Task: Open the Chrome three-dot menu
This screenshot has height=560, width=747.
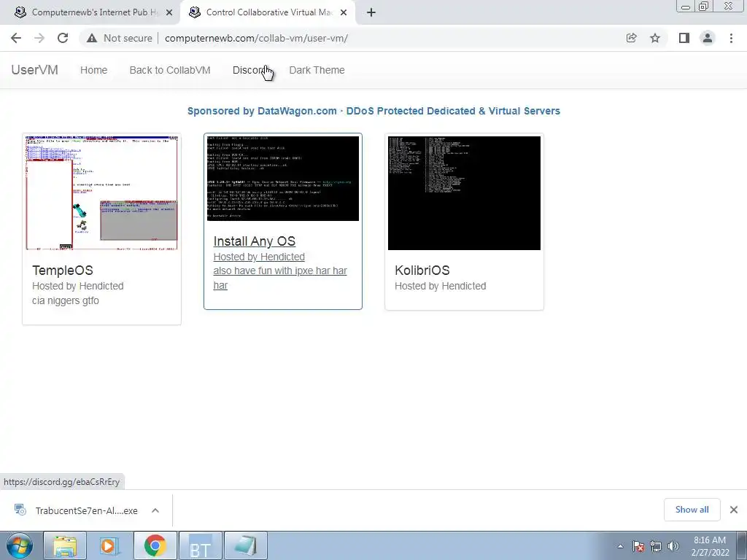Action: click(731, 38)
